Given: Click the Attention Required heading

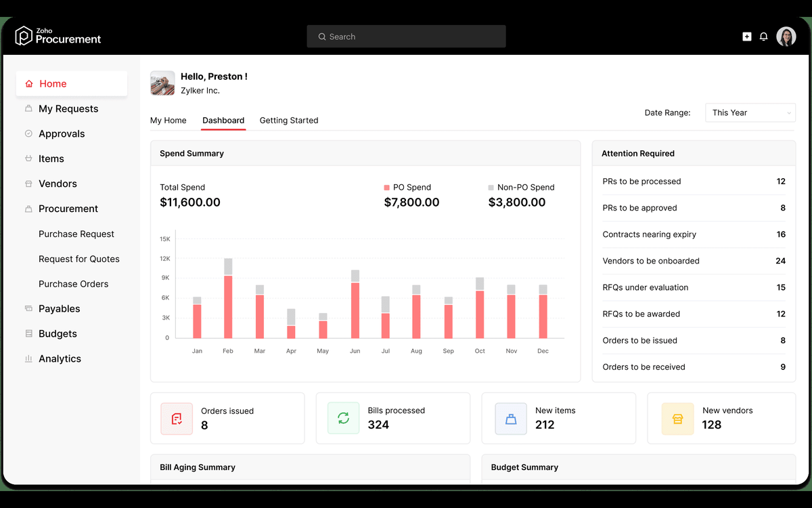Looking at the screenshot, I should pyautogui.click(x=638, y=154).
